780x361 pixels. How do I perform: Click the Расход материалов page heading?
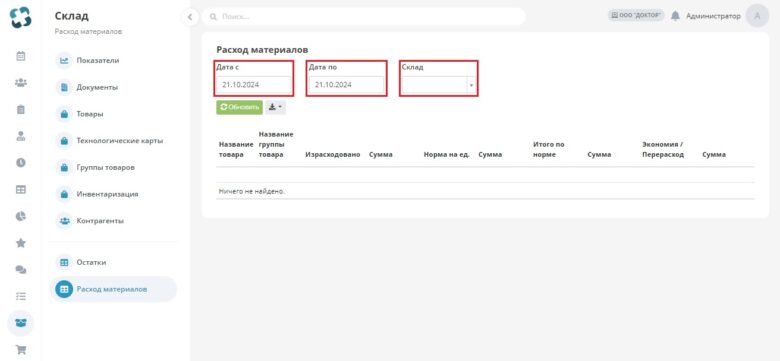point(262,50)
